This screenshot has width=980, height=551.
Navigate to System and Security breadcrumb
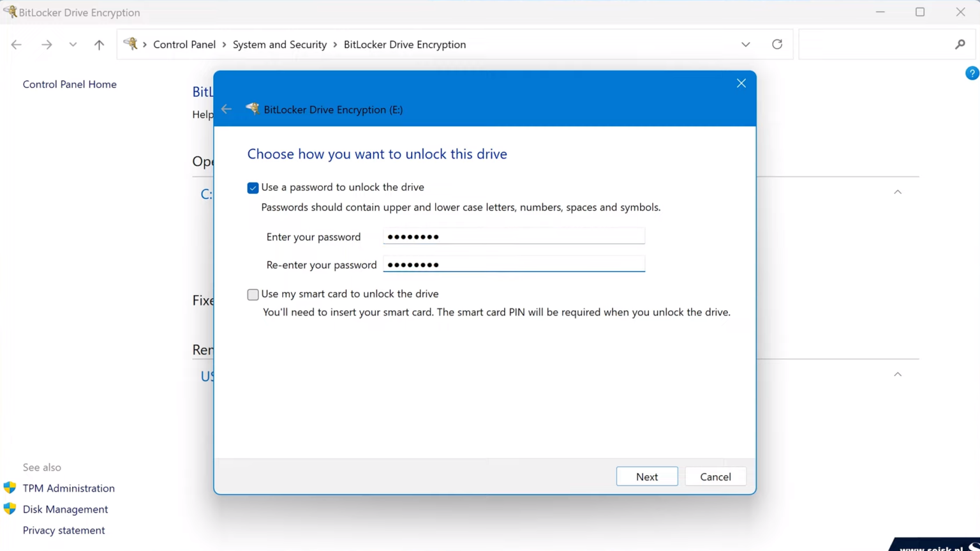pyautogui.click(x=279, y=44)
